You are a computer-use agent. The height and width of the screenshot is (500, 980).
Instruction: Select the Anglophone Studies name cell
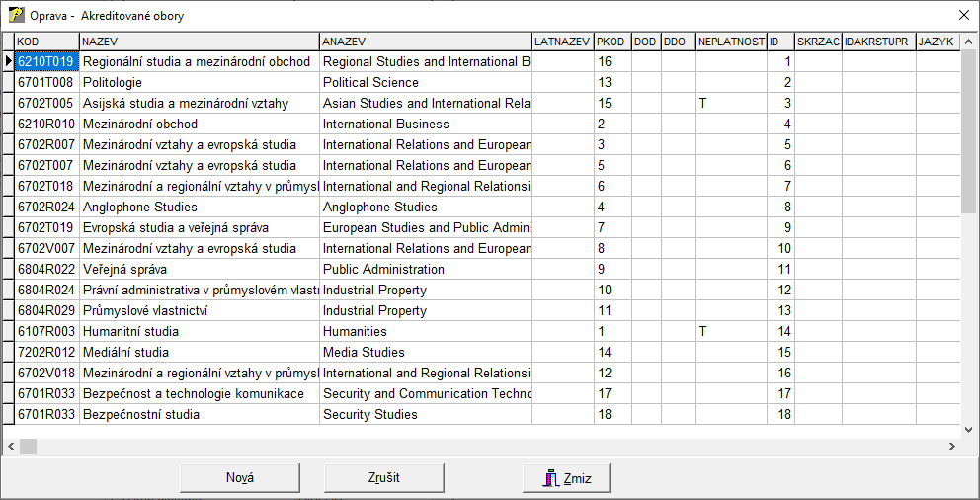(199, 208)
